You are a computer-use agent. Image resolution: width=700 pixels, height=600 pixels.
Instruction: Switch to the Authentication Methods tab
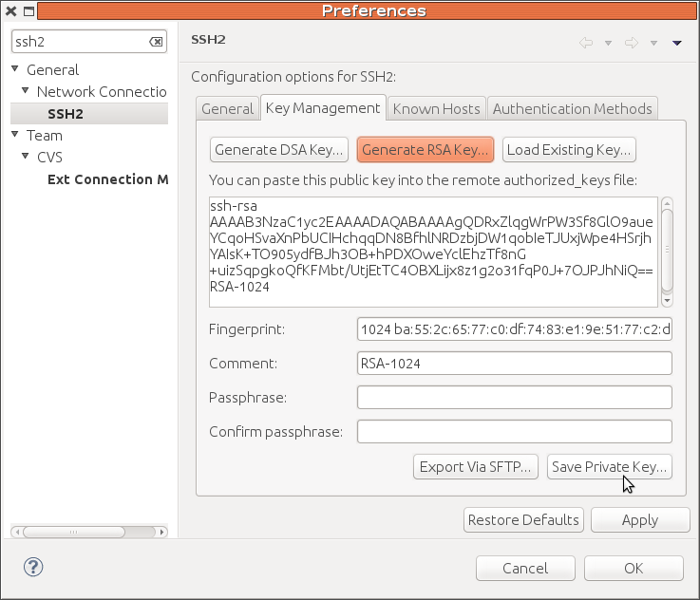click(x=573, y=109)
